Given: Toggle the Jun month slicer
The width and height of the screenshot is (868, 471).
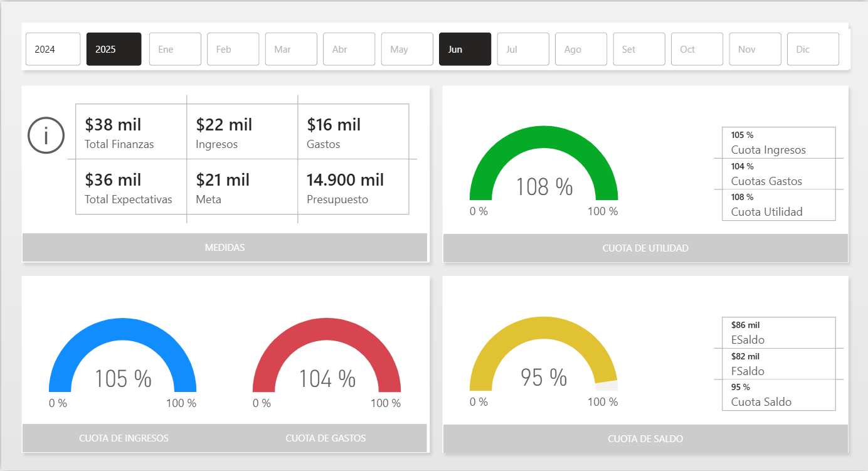Looking at the screenshot, I should point(465,50).
